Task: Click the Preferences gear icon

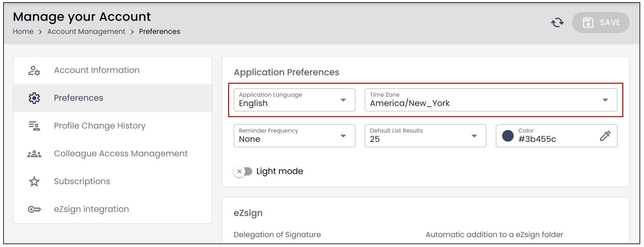Action: (x=34, y=98)
